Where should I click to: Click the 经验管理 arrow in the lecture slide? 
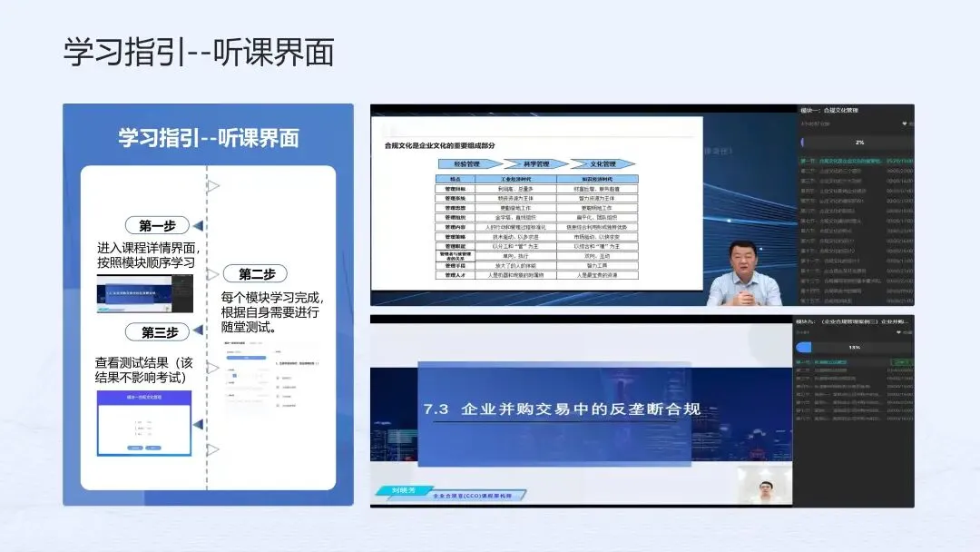470,163
